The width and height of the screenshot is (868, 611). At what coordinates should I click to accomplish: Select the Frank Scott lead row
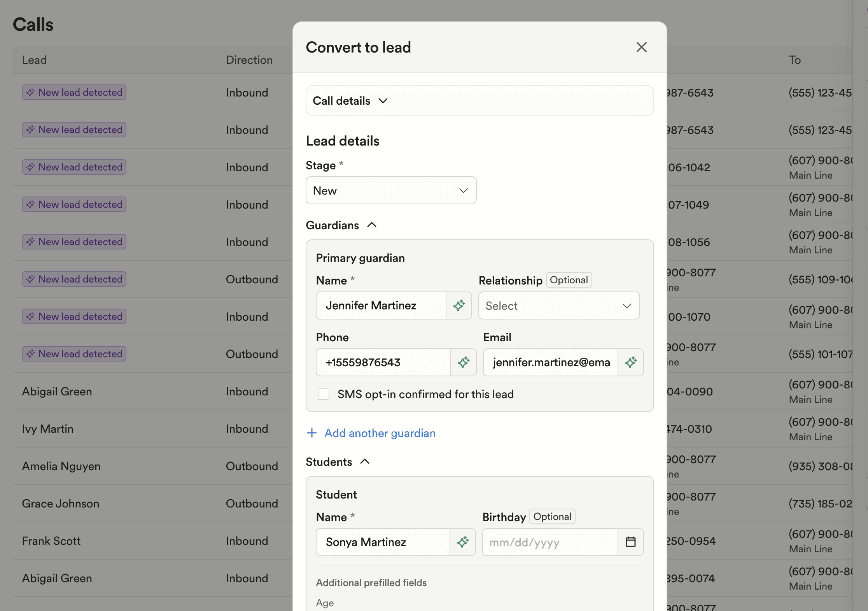coord(51,541)
